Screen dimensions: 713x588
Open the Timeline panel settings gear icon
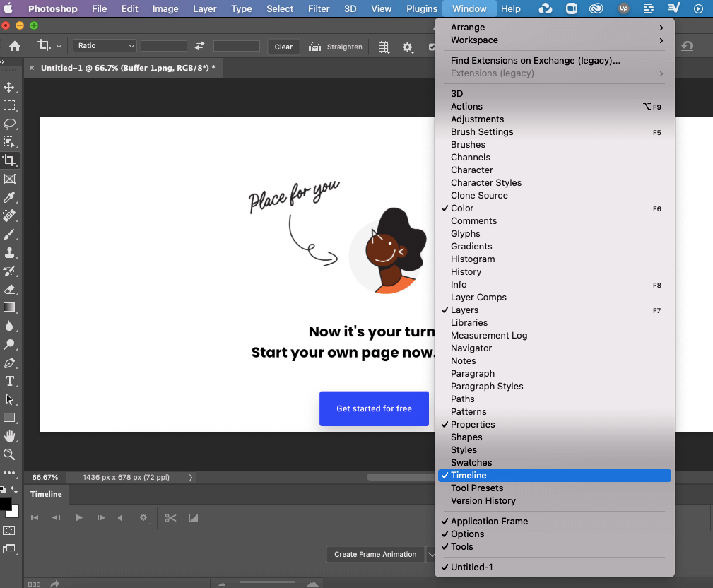[x=143, y=517]
